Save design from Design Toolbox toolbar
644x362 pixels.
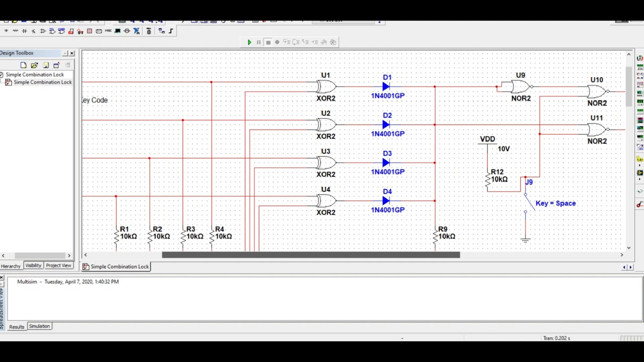point(46,65)
